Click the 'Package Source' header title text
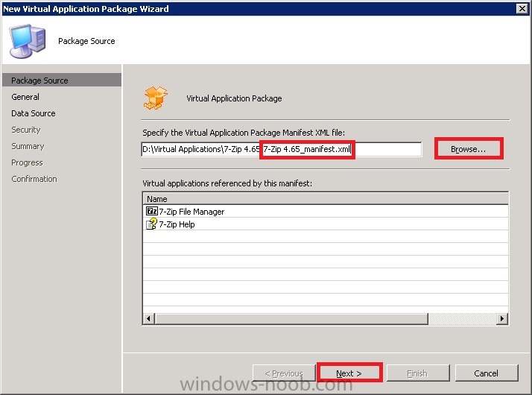 (86, 41)
